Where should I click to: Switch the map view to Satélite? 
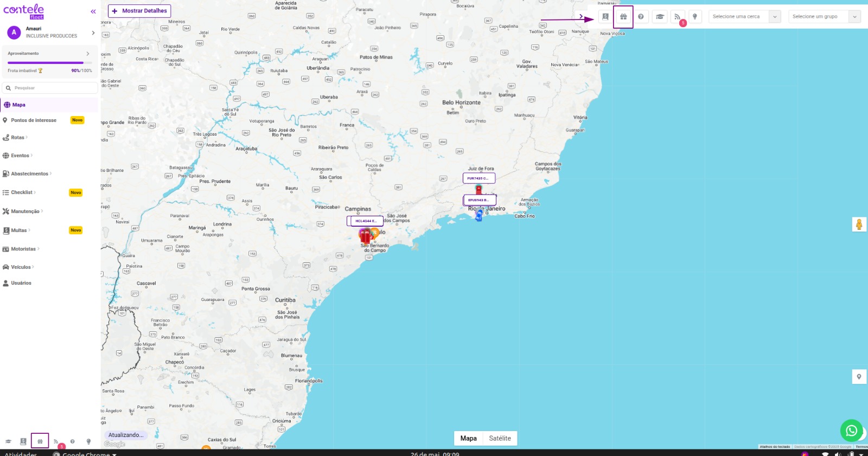tap(500, 438)
